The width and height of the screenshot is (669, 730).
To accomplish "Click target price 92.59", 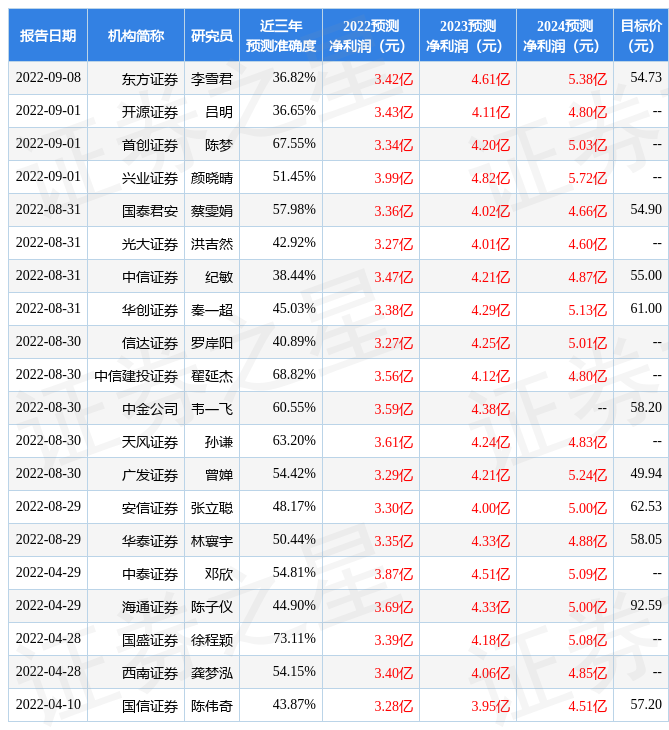I will 646,606.
